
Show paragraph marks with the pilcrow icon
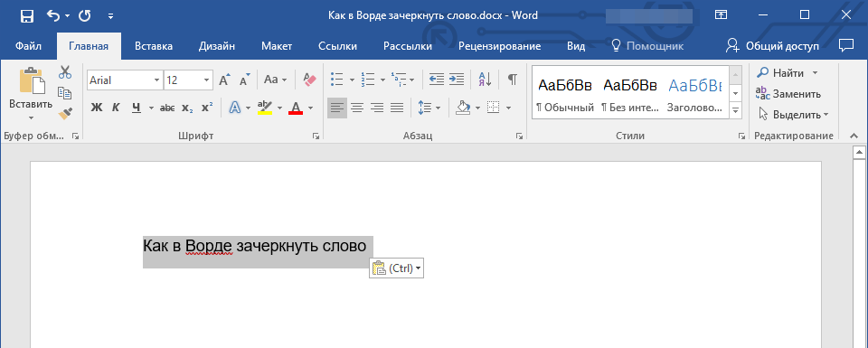point(513,80)
